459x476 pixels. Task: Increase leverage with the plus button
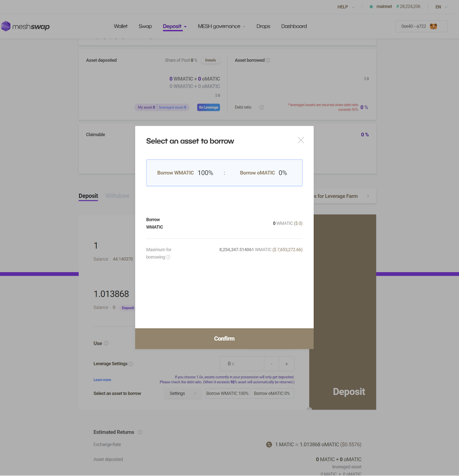(x=287, y=364)
